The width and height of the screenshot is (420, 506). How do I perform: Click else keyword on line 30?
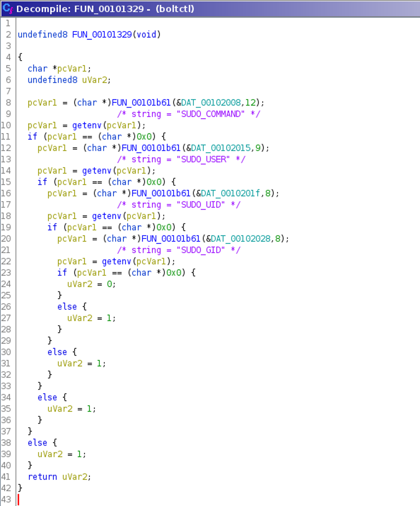(57, 352)
